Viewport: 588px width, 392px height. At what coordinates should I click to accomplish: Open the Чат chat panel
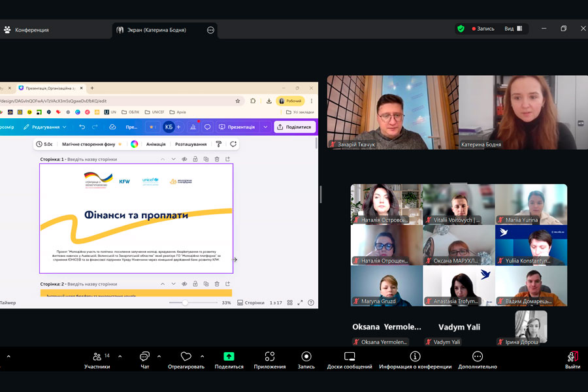(144, 361)
